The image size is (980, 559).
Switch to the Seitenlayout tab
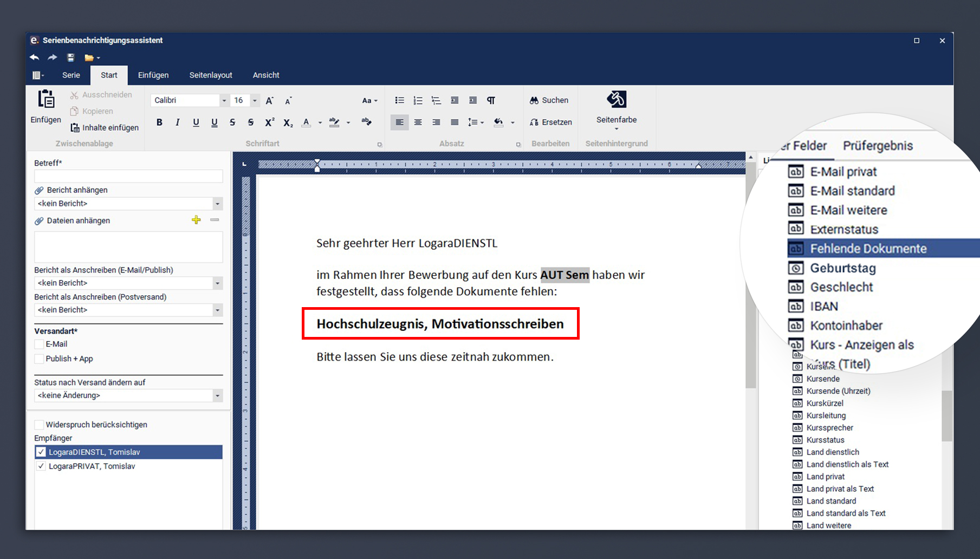[x=211, y=75]
